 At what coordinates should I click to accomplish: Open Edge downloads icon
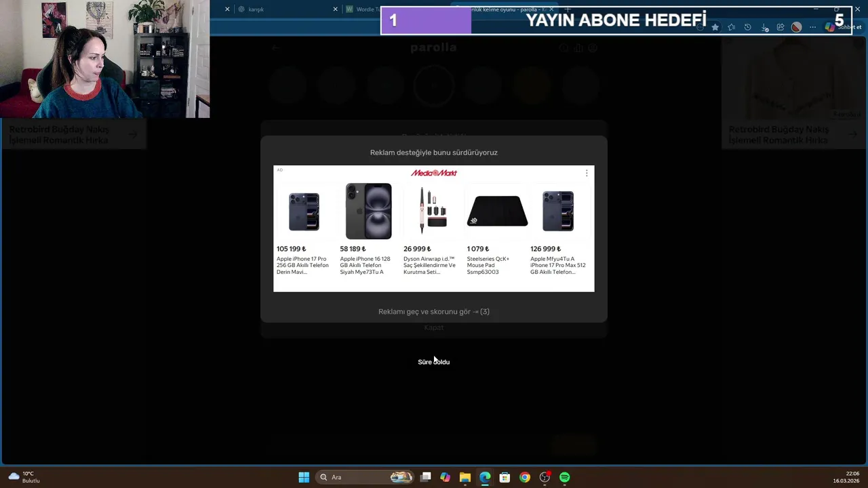click(764, 27)
